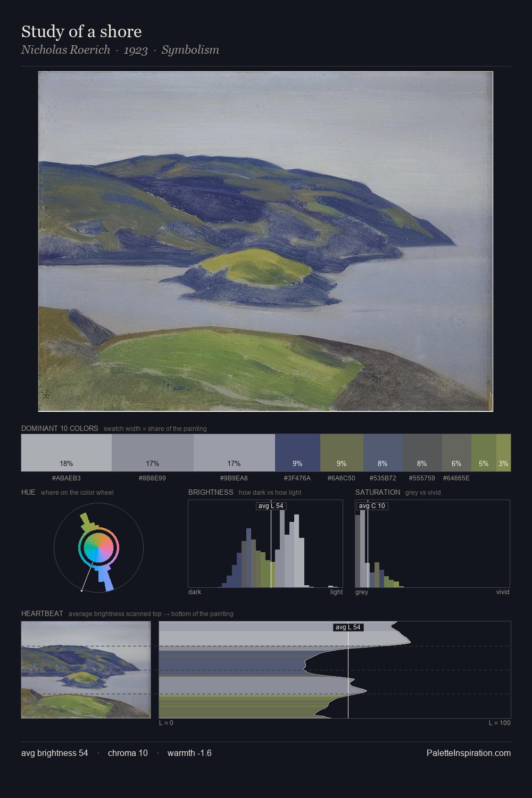Select the slate blue 8% swatch #535B72

coord(383,453)
